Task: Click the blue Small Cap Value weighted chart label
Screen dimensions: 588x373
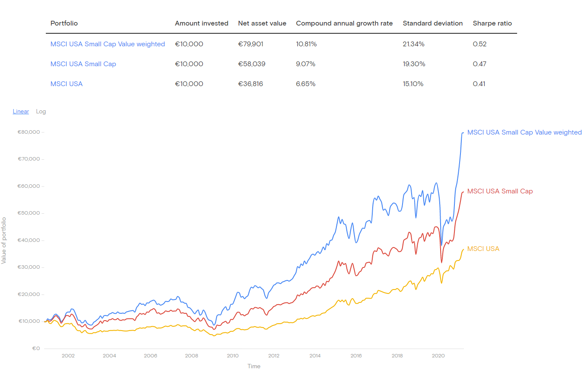Action: tap(524, 132)
